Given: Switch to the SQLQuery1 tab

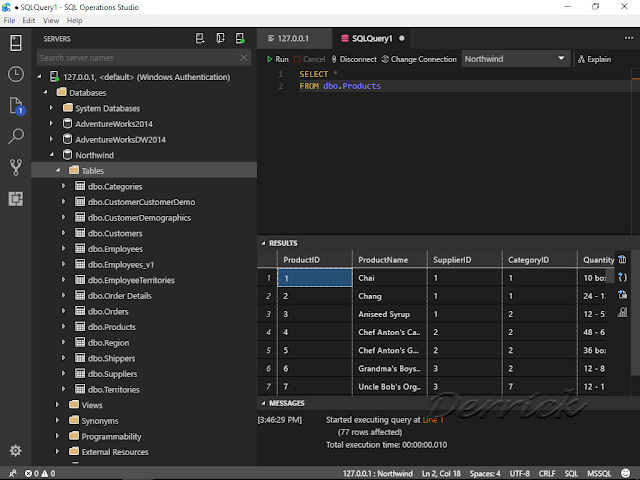Looking at the screenshot, I should click(373, 38).
